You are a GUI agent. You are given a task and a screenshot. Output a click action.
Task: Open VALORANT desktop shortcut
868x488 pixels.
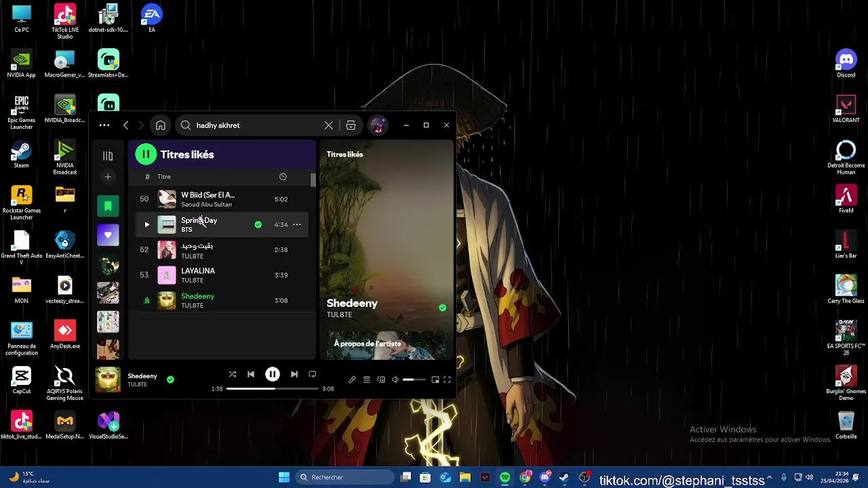pyautogui.click(x=846, y=109)
